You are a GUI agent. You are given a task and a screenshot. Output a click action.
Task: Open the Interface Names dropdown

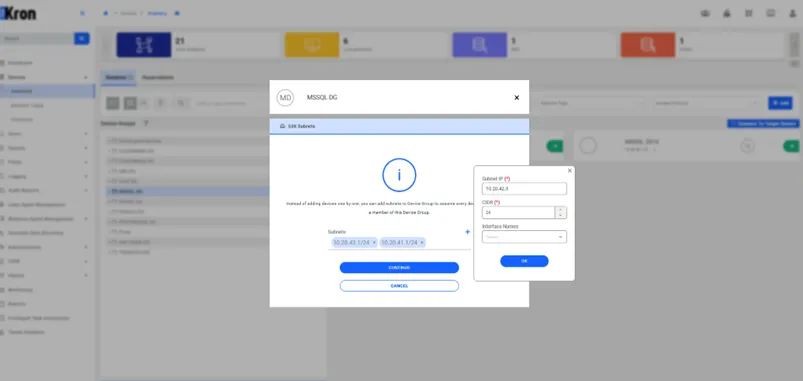pyautogui.click(x=524, y=237)
